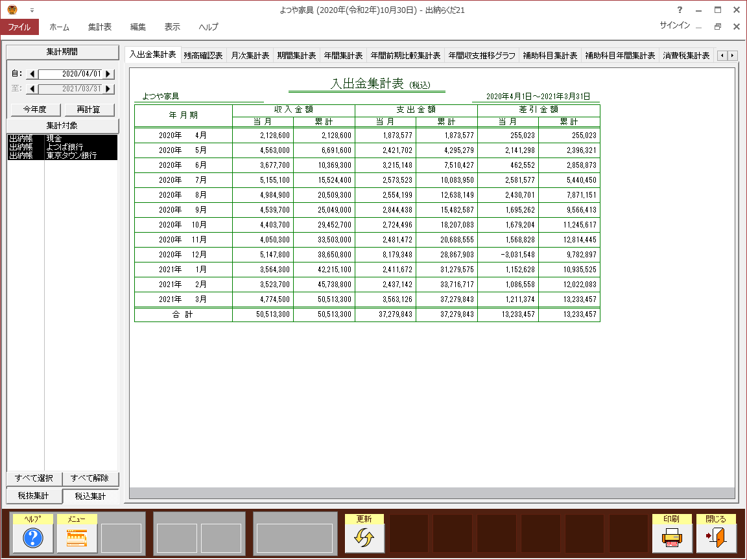Screen dimensions: 747x560
Task: Toggle 税抜集計 mode
Action: tap(34, 496)
